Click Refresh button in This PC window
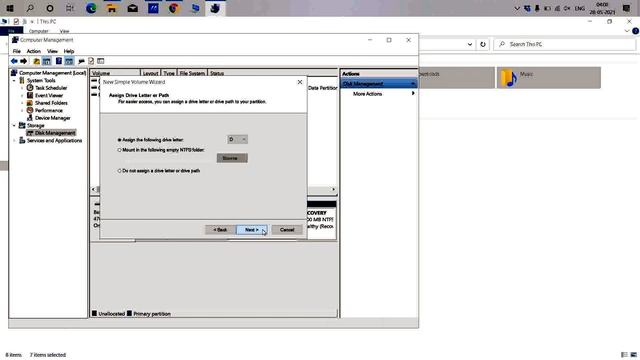 pos(483,44)
